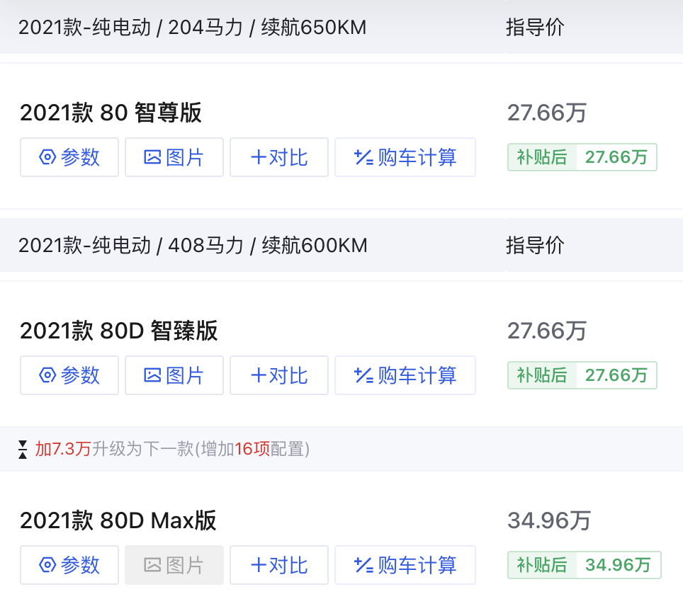683x616 pixels.
Task: View 图片 of 2021款 80 智尊版
Action: (x=174, y=157)
